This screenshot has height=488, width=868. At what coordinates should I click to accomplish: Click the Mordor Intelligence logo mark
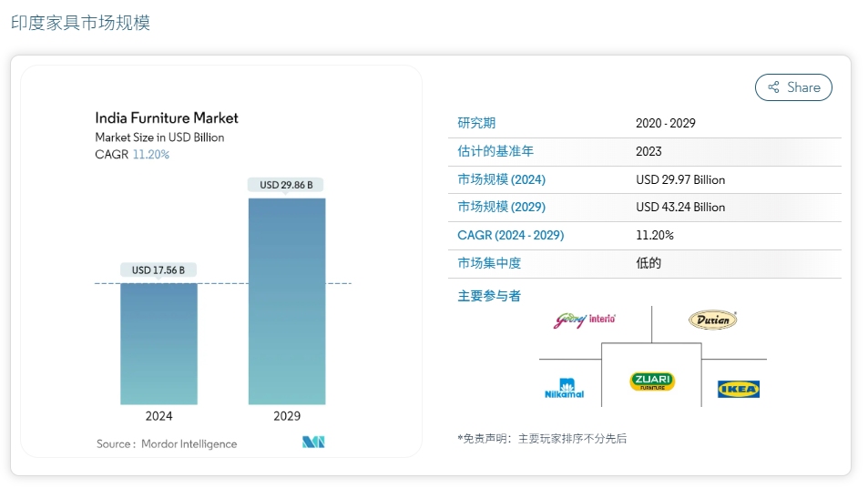313,442
